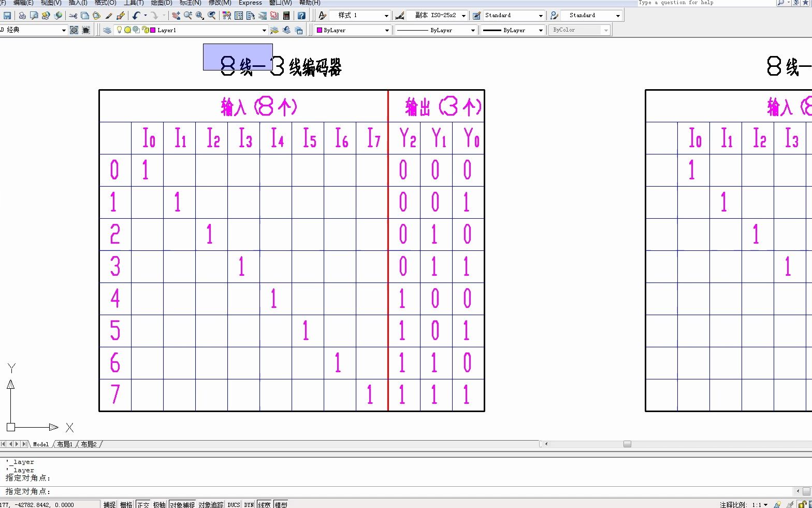Image resolution: width=812 pixels, height=508 pixels.
Task: Open the Express menu
Action: tap(250, 3)
